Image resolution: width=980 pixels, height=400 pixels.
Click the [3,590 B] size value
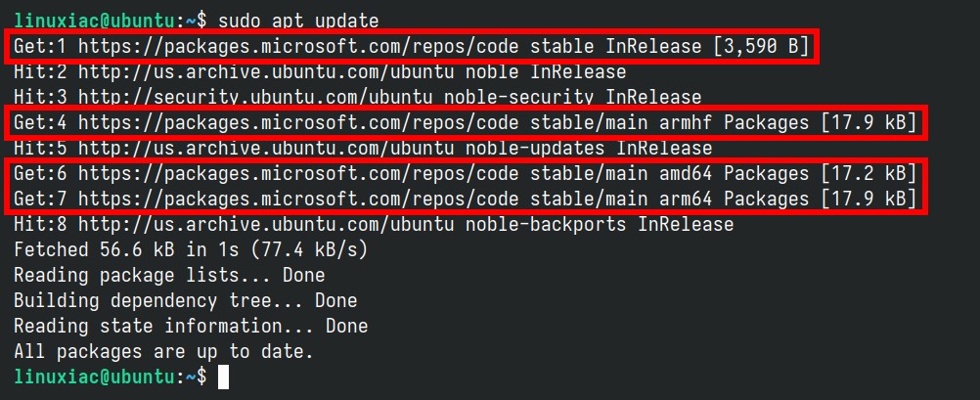point(762,46)
